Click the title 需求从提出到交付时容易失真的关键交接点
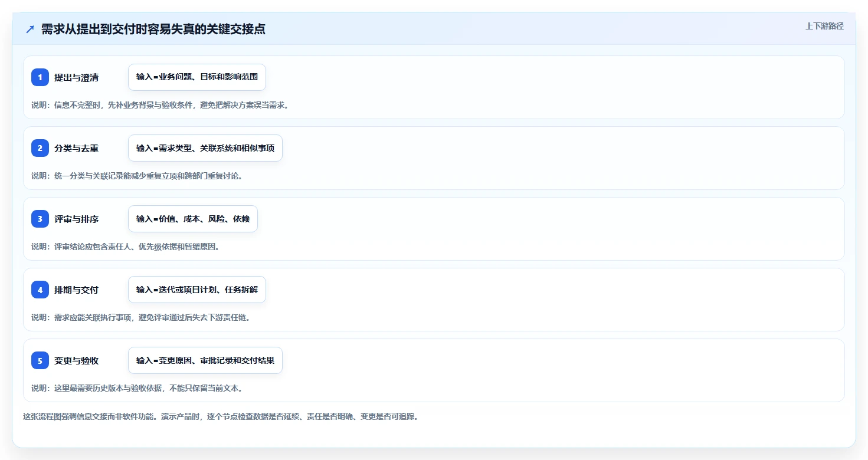 153,29
